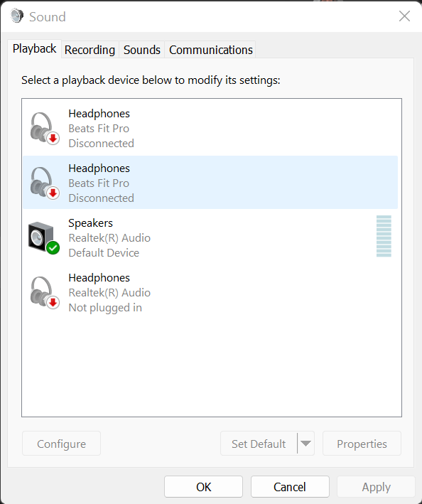Click the red arrow badge on first Headphones
Image resolution: width=422 pixels, height=504 pixels.
point(53,139)
